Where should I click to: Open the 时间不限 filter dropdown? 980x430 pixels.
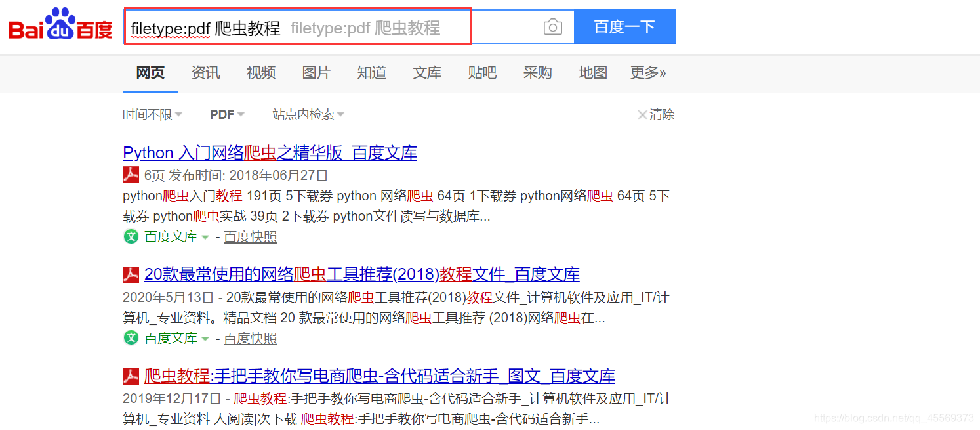point(152,115)
